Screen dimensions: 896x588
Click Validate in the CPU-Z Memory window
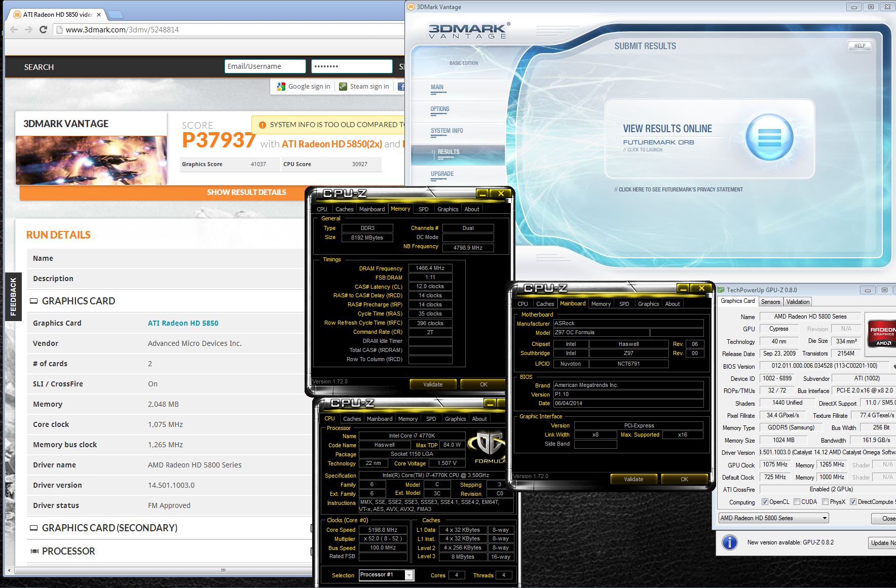tap(433, 384)
